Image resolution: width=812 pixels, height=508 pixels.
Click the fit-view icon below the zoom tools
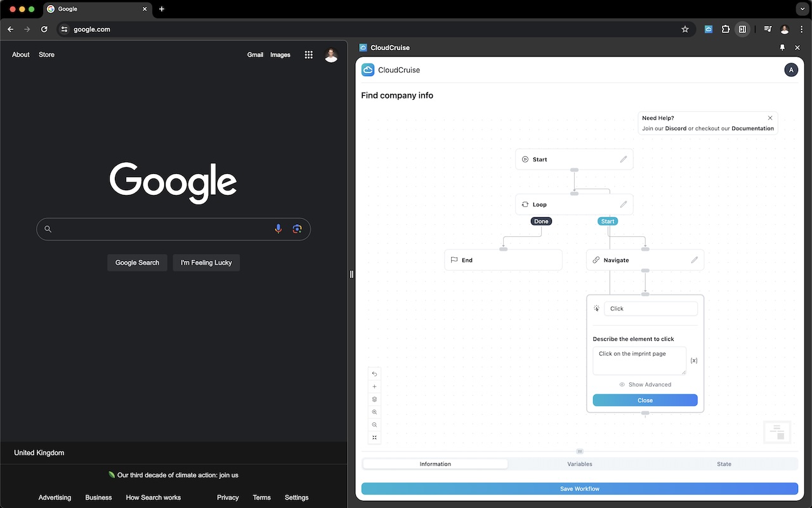pyautogui.click(x=374, y=437)
